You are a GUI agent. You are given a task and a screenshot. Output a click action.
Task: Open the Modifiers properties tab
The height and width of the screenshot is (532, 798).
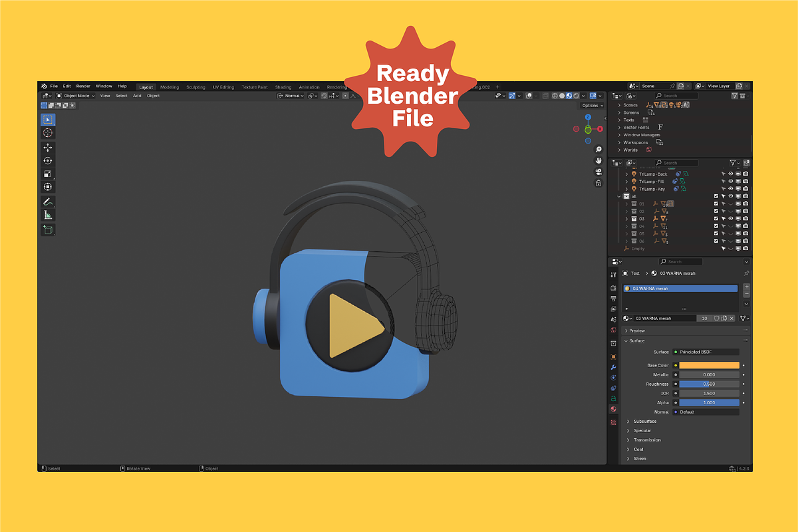click(613, 367)
